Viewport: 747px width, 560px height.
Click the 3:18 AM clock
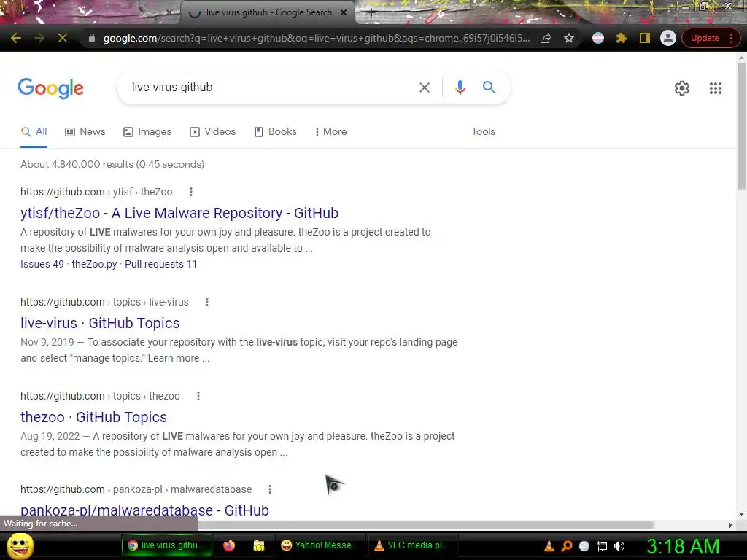coord(683,546)
